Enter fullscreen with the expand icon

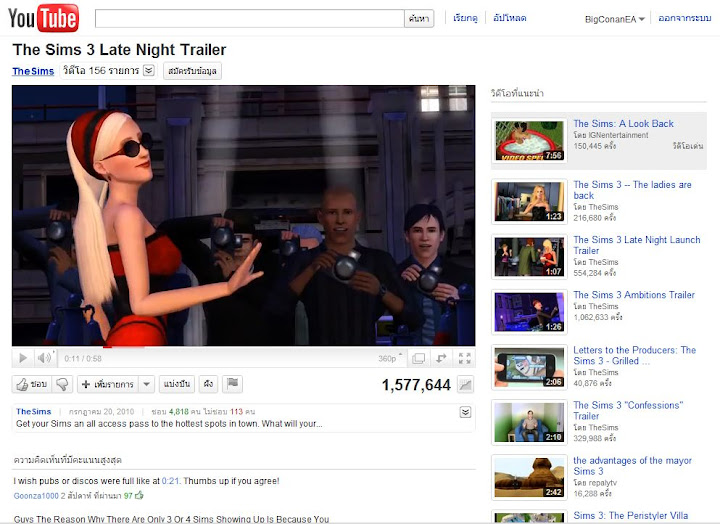pos(464,358)
